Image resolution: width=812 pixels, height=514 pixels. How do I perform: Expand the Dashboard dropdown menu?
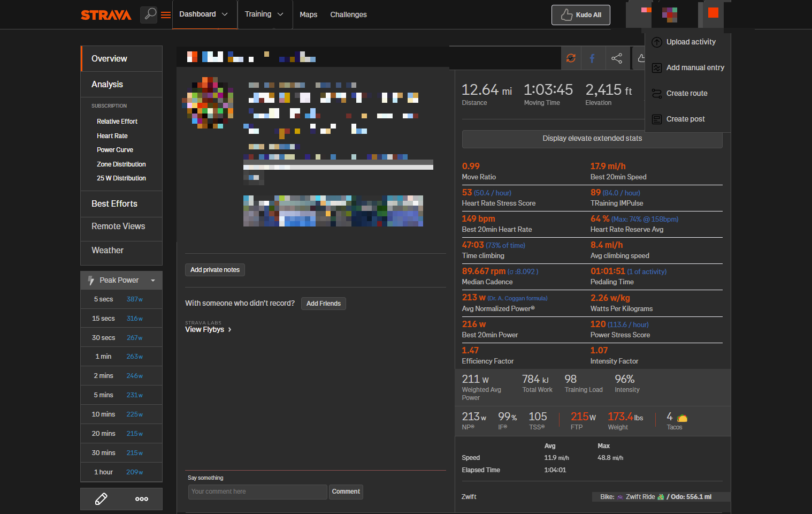point(204,14)
